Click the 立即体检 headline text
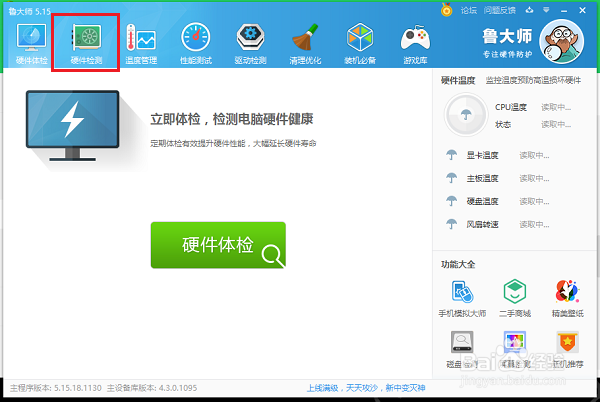This screenshot has width=600, height=402. [232, 119]
